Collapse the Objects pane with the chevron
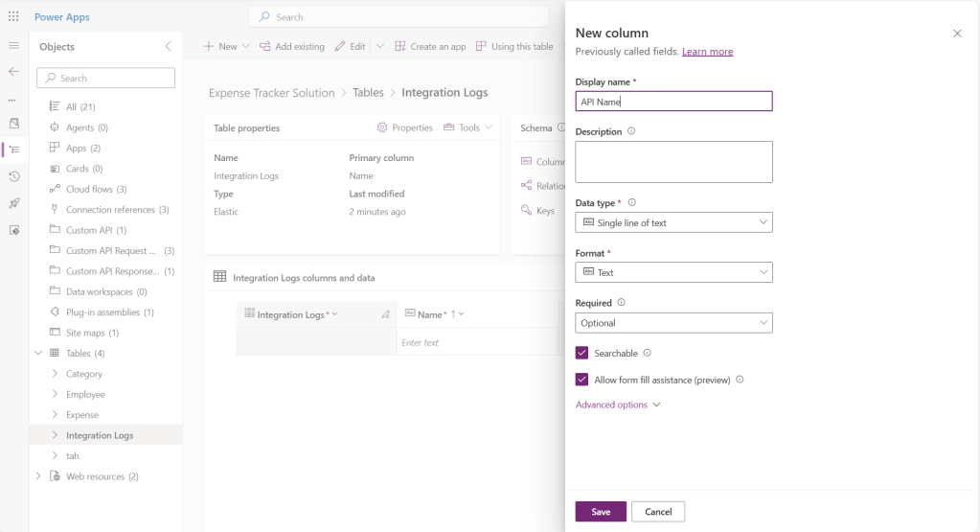 pos(169,46)
